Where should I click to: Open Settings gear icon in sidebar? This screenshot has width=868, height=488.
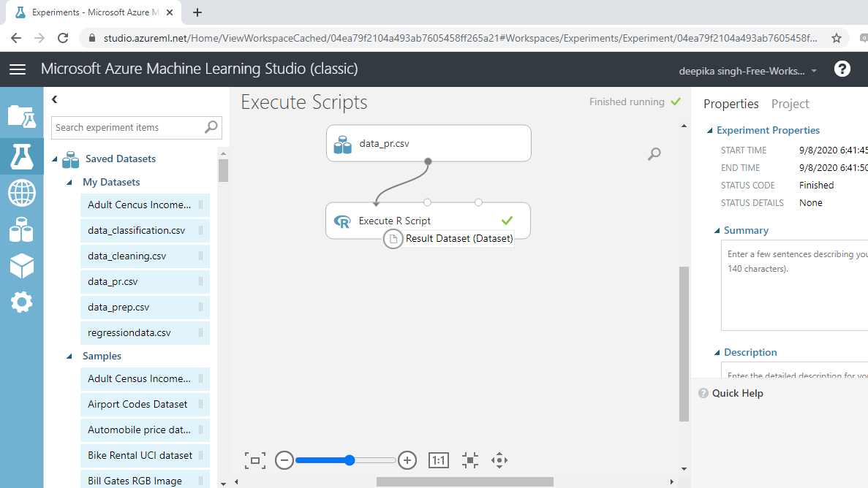(22, 302)
